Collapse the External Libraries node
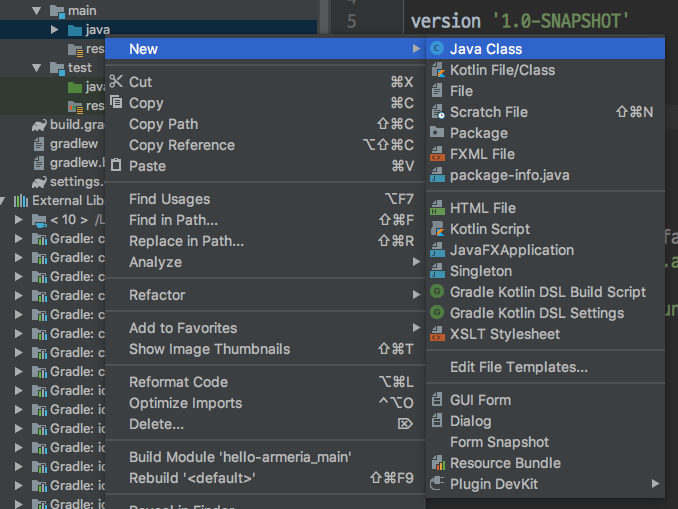The height and width of the screenshot is (509, 678). pos(5,201)
